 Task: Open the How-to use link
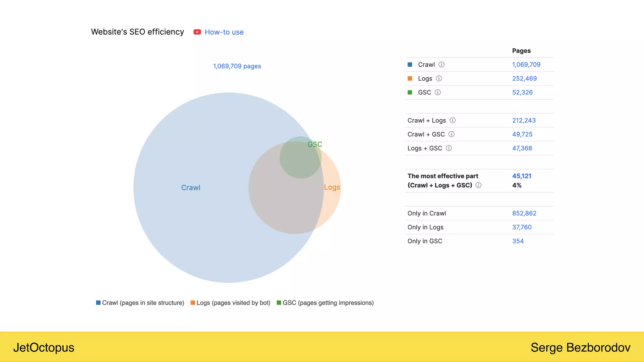pyautogui.click(x=224, y=32)
